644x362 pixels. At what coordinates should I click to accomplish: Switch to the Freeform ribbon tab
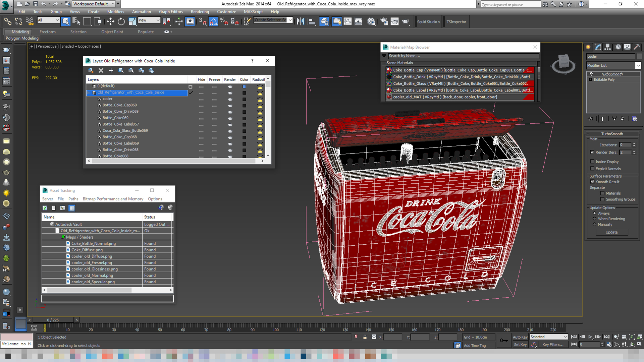point(48,32)
